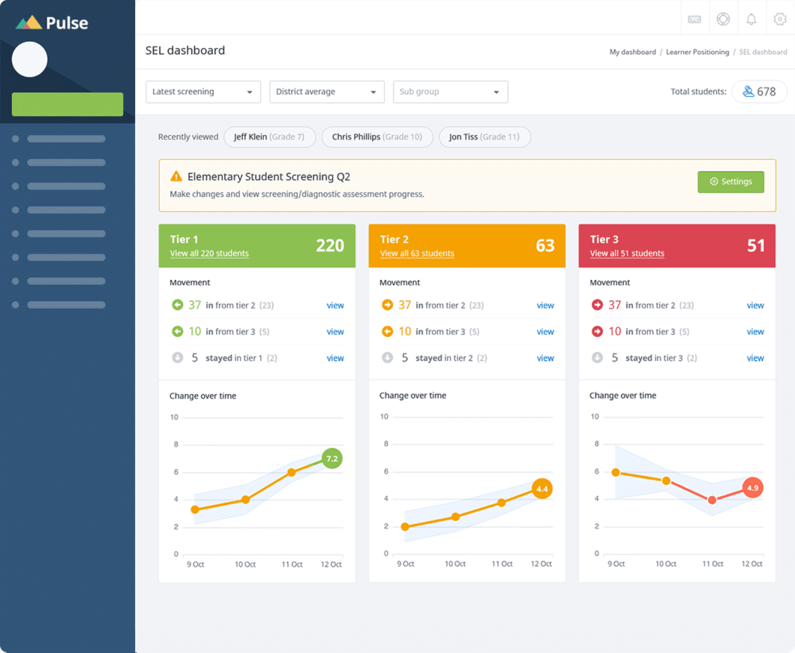The height and width of the screenshot is (653, 795).
Task: Click the Tier 2 count 63
Action: pyautogui.click(x=545, y=245)
